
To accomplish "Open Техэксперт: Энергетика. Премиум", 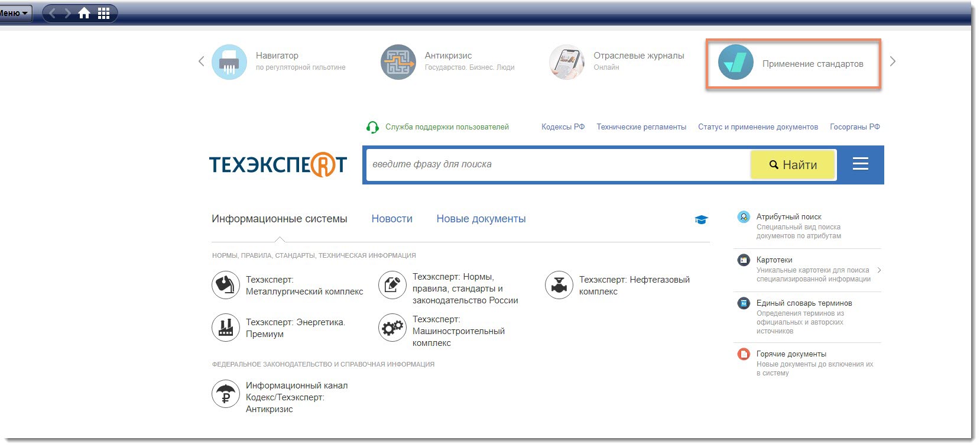I will (296, 328).
